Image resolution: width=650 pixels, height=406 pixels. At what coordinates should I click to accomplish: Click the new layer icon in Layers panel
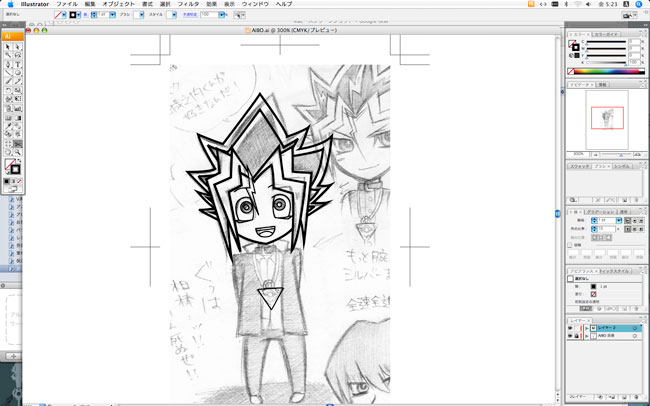tap(626, 397)
